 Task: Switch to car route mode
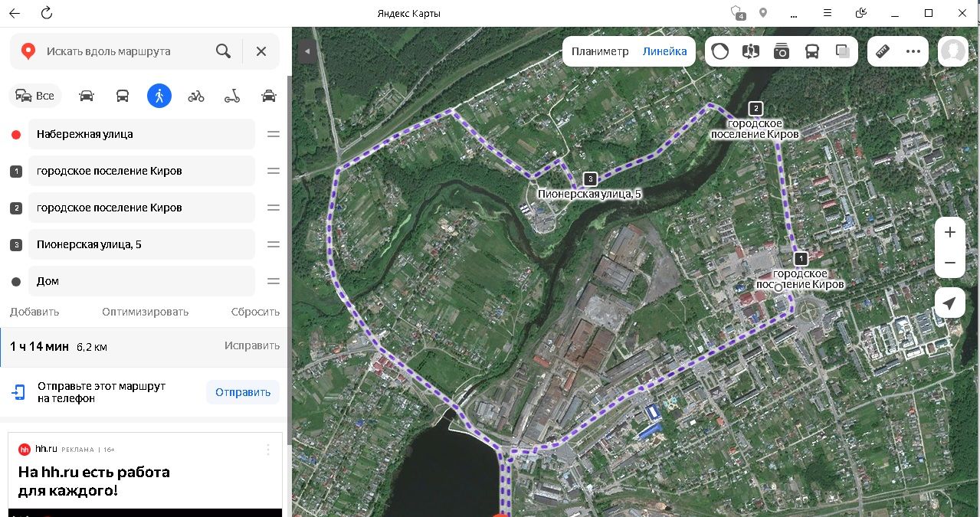[87, 96]
